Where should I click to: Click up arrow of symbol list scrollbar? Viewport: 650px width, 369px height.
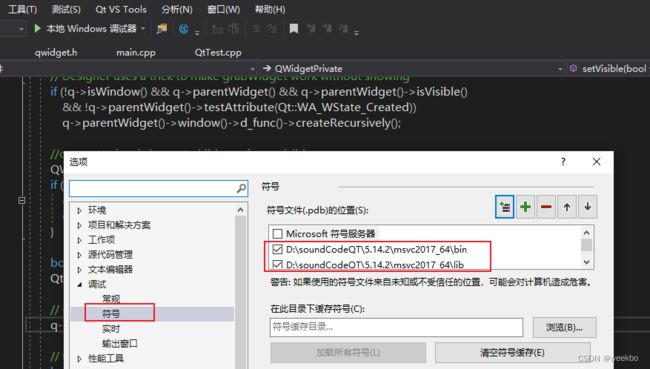pyautogui.click(x=587, y=233)
